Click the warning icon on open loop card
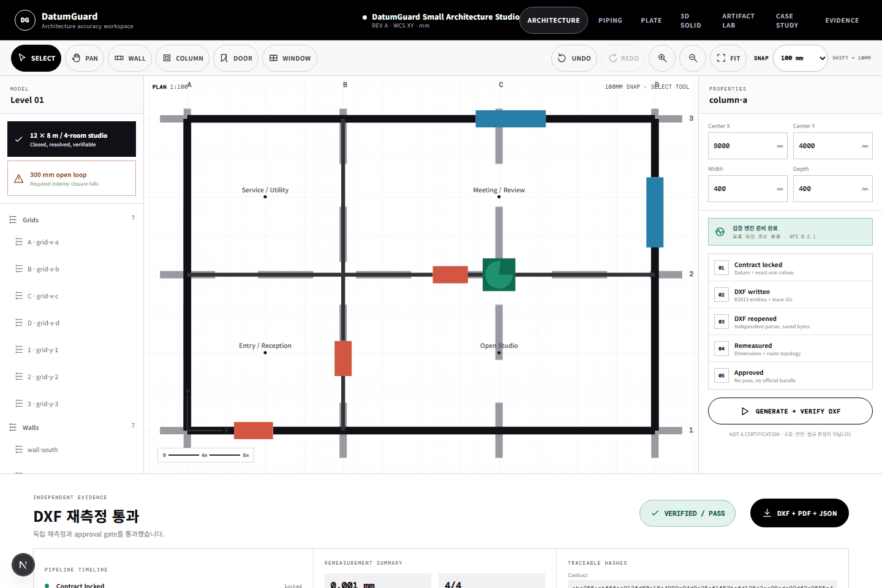The height and width of the screenshot is (588, 882). 19,179
